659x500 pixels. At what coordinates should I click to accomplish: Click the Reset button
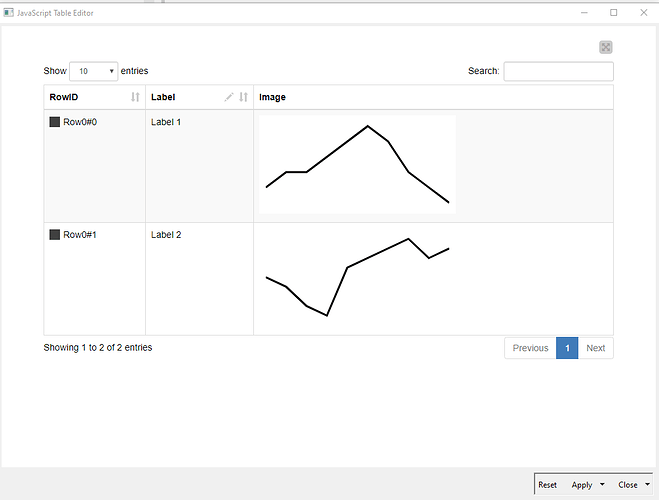point(547,484)
